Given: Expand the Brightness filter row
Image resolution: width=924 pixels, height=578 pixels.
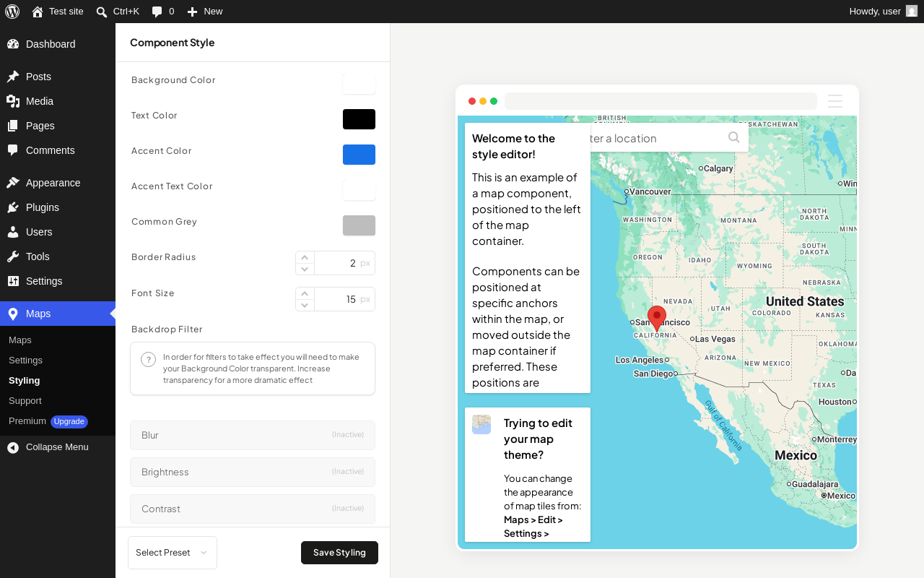Looking at the screenshot, I should (253, 472).
